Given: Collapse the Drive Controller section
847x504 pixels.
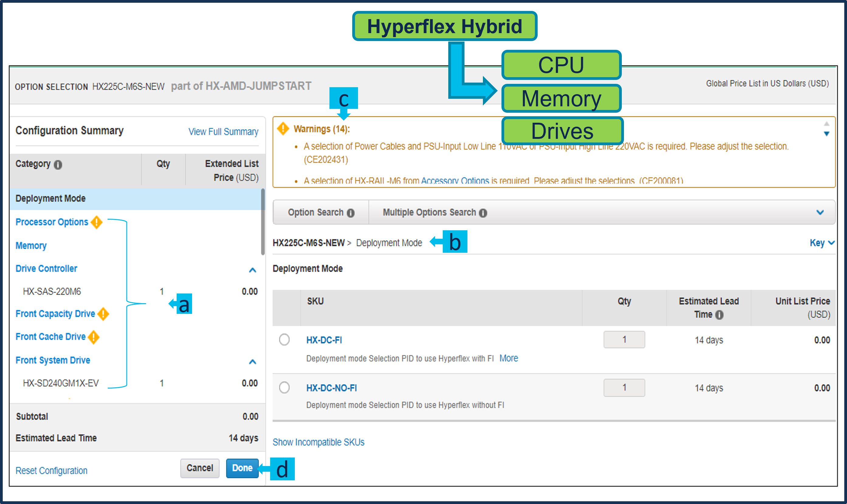Looking at the screenshot, I should click(253, 270).
